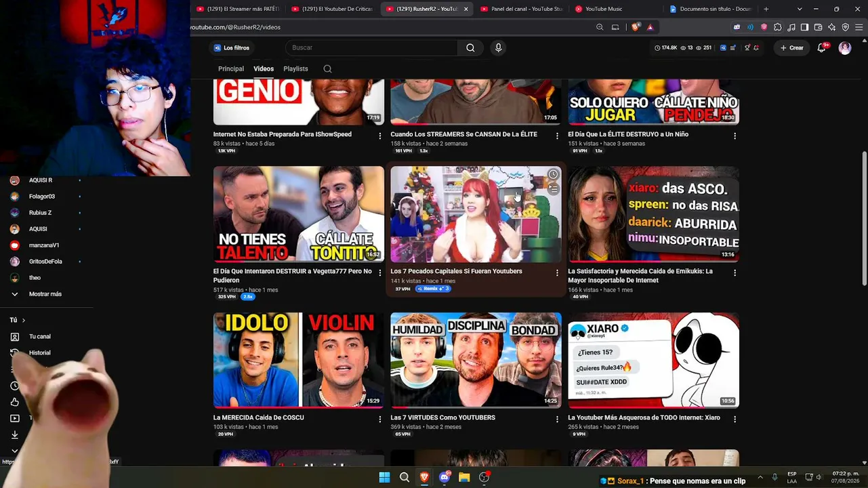Open options menu for Cuando Los STREAMERS video
The image size is (868, 488).
(x=557, y=136)
